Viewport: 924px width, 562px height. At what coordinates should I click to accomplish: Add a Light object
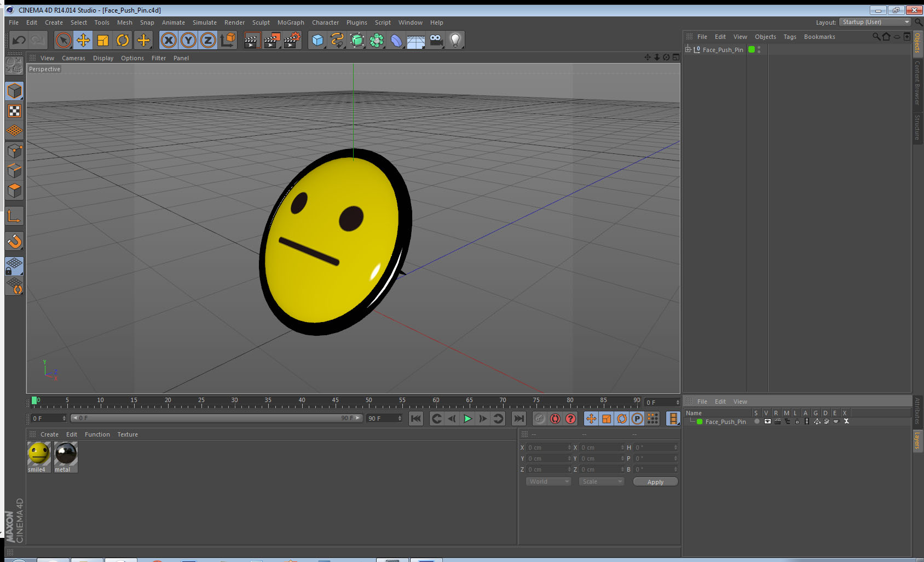click(x=455, y=40)
